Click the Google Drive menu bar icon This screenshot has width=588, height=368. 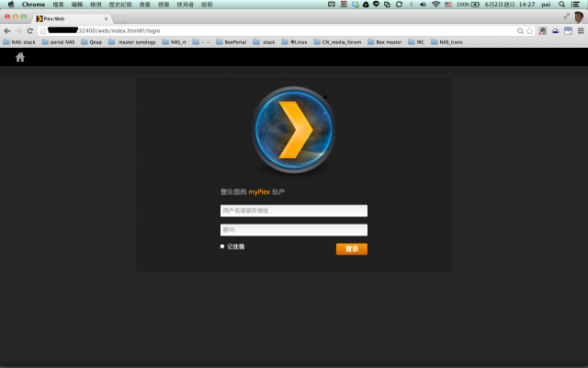click(x=366, y=5)
